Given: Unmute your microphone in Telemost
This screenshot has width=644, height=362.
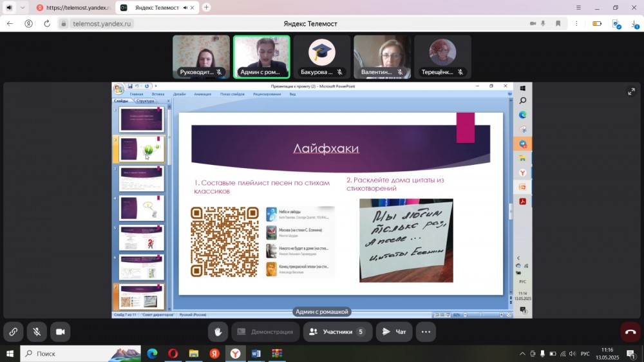Looking at the screenshot, I should click(37, 332).
